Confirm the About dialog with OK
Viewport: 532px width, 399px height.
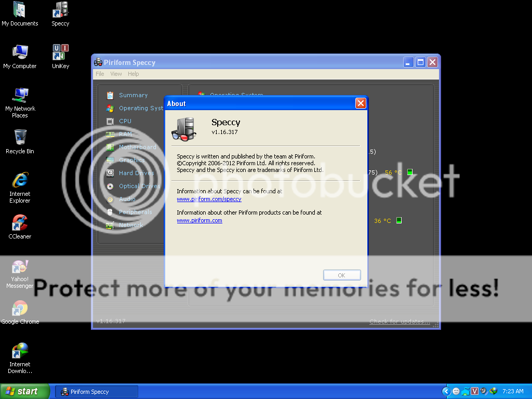[x=342, y=275]
